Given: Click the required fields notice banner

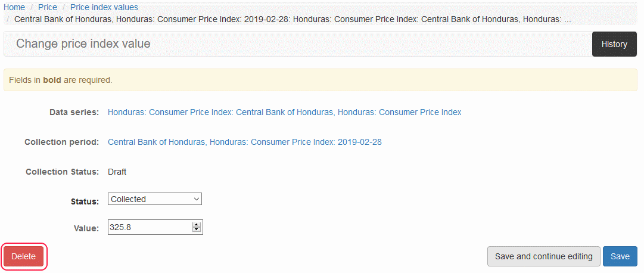Looking at the screenshot, I should click(321, 80).
